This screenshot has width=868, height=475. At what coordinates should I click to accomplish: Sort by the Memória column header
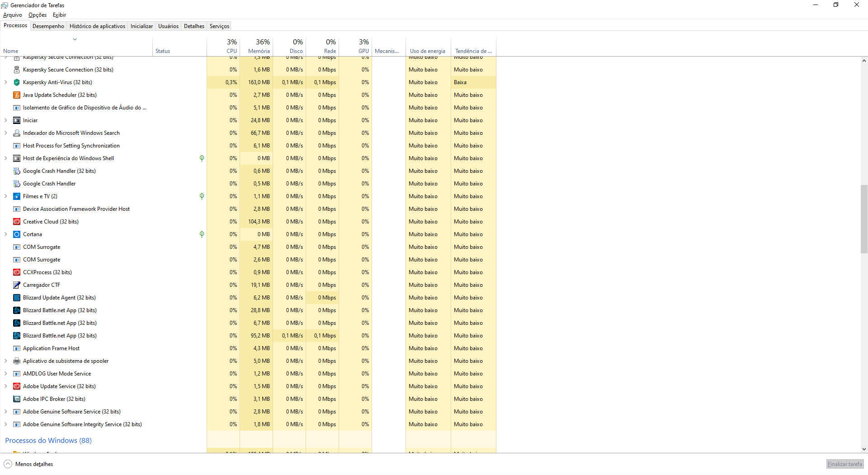click(x=256, y=47)
